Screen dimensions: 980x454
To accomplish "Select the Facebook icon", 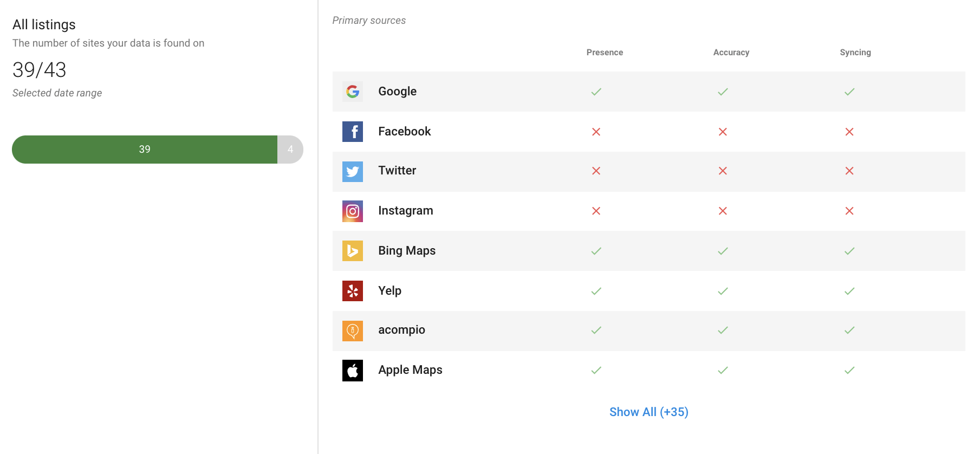I will pyautogui.click(x=353, y=132).
